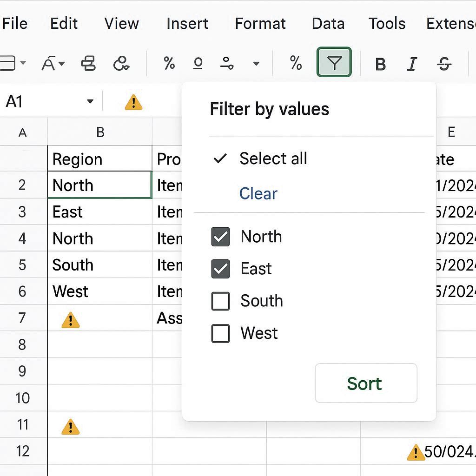
Task: Select row header 8
Action: click(x=22, y=344)
